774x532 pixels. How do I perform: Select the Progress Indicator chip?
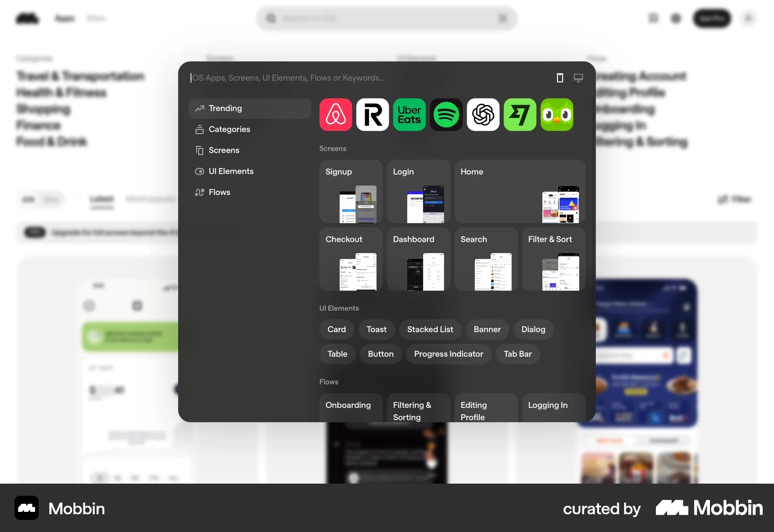(448, 354)
